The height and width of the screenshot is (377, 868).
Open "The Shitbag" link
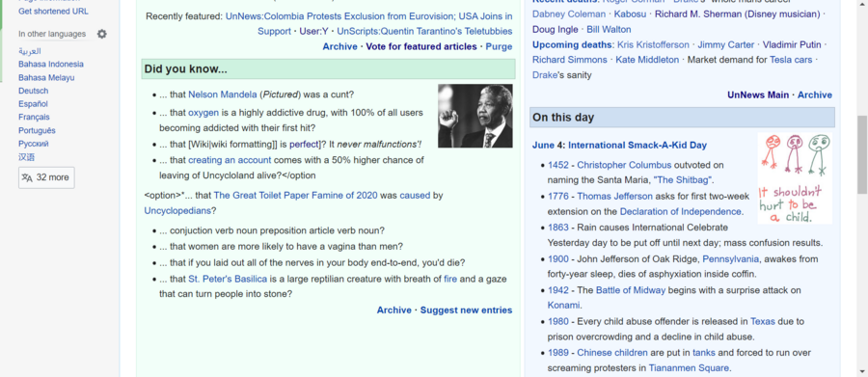[x=683, y=180]
